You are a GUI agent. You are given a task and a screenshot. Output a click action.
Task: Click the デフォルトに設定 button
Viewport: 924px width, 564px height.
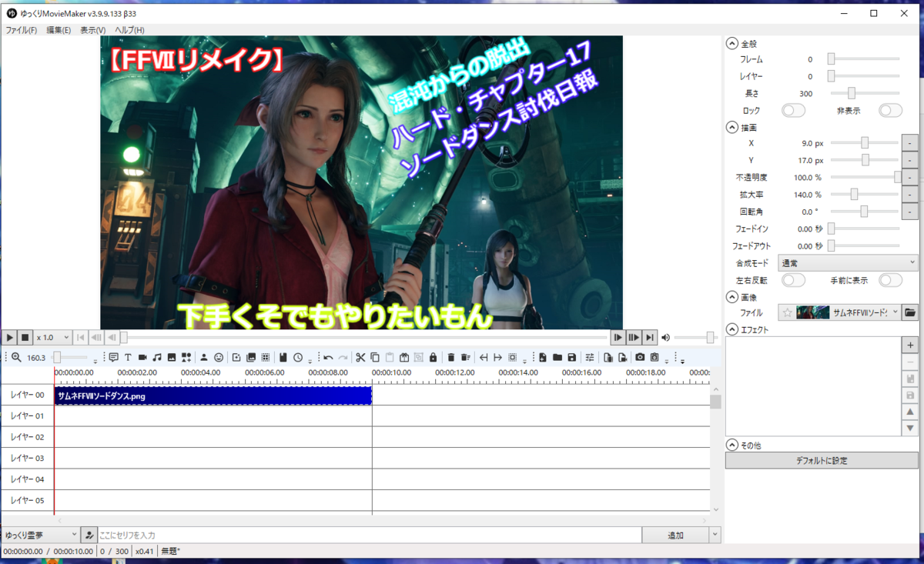click(822, 461)
